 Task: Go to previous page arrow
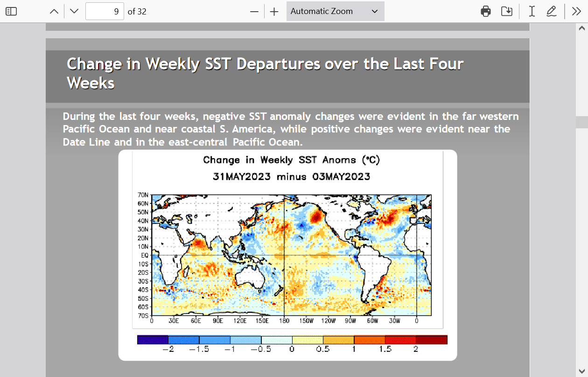coord(54,11)
